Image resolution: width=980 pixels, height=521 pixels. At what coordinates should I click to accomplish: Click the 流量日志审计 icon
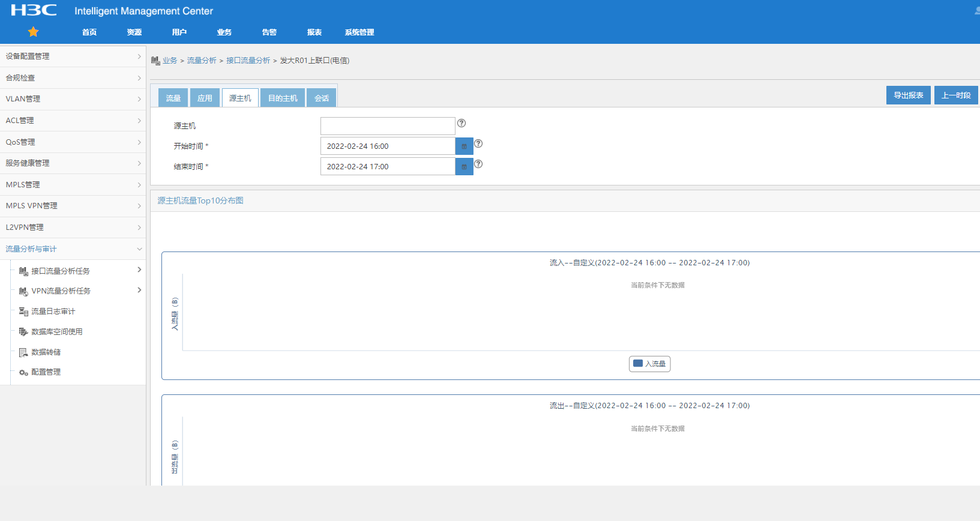(x=23, y=312)
